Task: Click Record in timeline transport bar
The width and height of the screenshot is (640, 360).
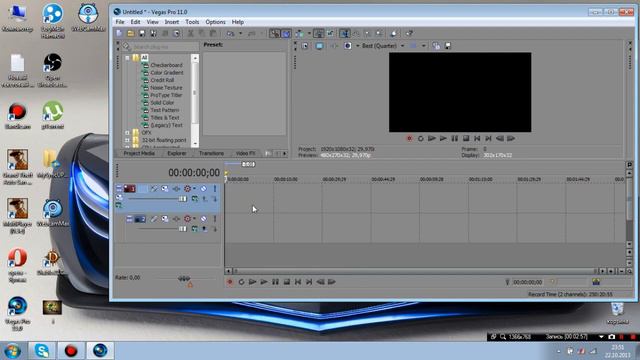Action: [x=230, y=282]
